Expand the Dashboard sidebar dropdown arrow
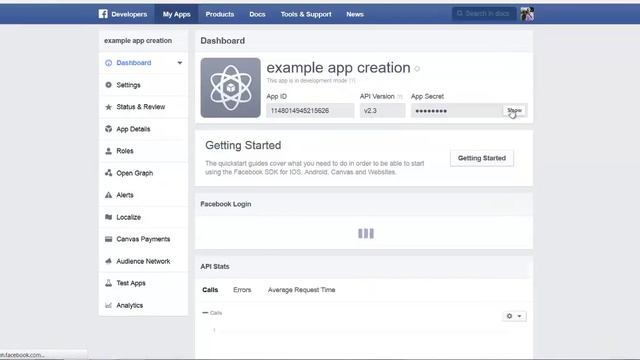The height and width of the screenshot is (360, 640). pyautogui.click(x=180, y=63)
